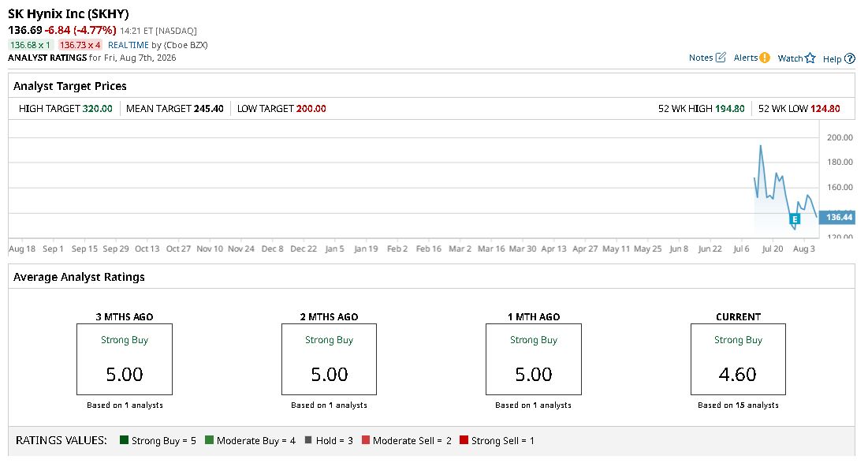Click 'Based on 15 analysts' text
The image size is (868, 467).
738,405
